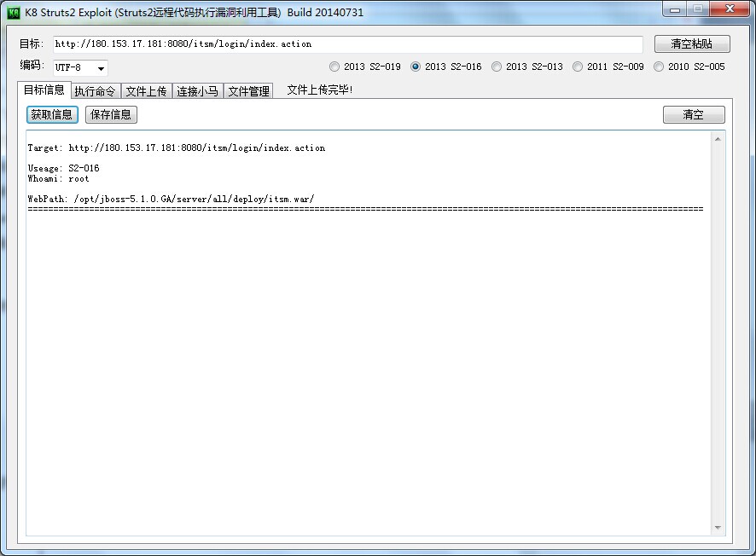Click the 清空粘贴 button
756x556 pixels.
coord(692,43)
